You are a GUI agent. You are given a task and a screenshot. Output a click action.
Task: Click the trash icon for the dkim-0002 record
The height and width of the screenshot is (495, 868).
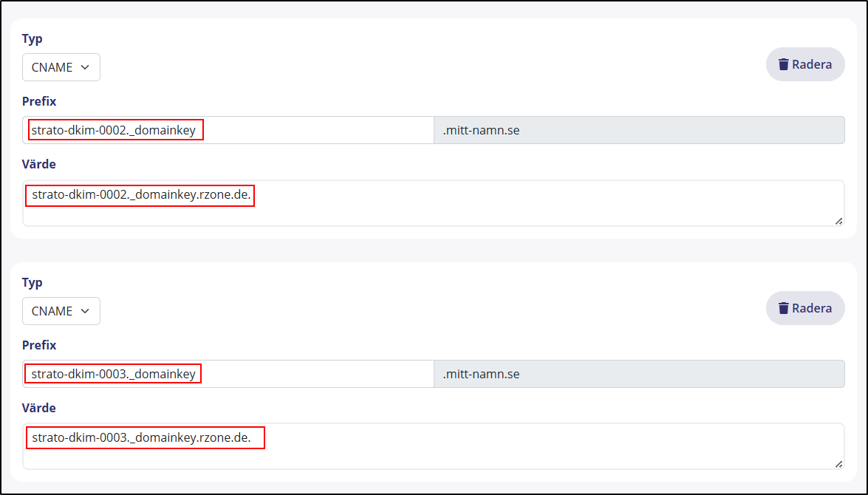pyautogui.click(x=784, y=64)
